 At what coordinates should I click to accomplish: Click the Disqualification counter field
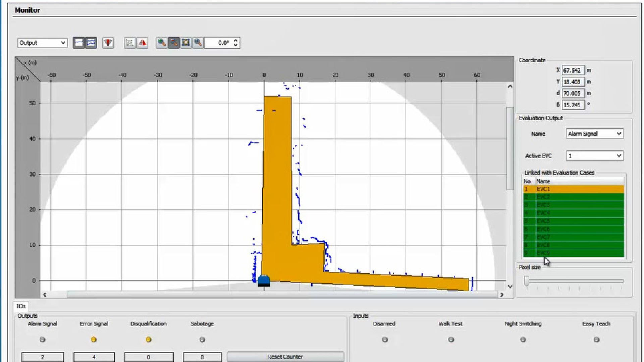tap(149, 357)
